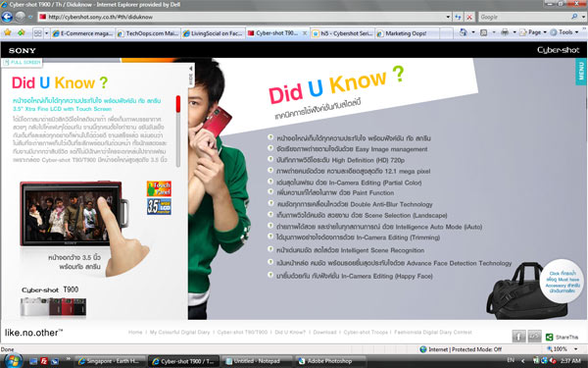The height and width of the screenshot is (368, 588).
Task: Collapse the left panel with HIDE arrow
Action: click(191, 76)
